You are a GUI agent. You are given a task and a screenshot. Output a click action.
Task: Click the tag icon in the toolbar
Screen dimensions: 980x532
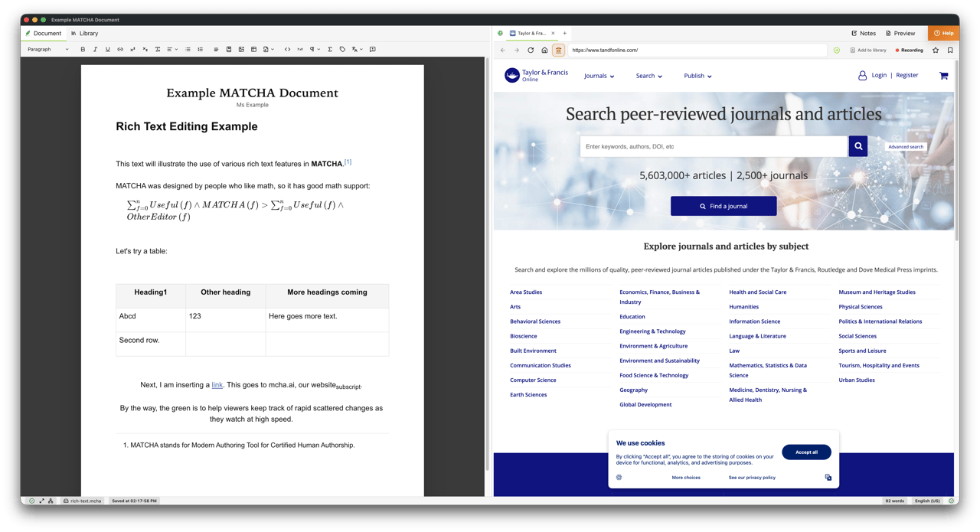click(x=342, y=49)
